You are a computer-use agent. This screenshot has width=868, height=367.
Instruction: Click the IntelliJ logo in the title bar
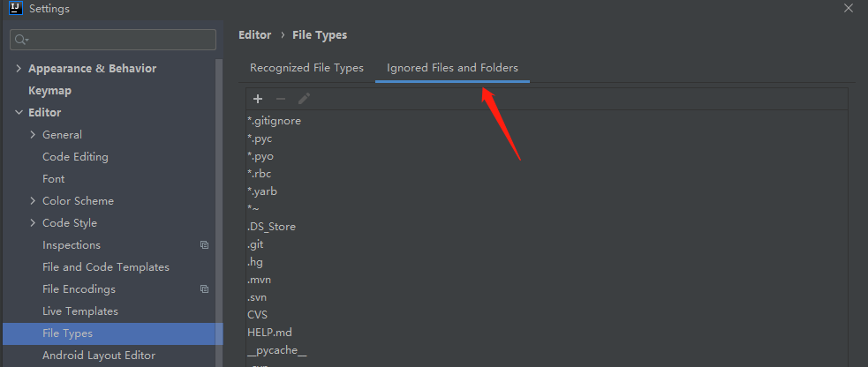pos(15,9)
